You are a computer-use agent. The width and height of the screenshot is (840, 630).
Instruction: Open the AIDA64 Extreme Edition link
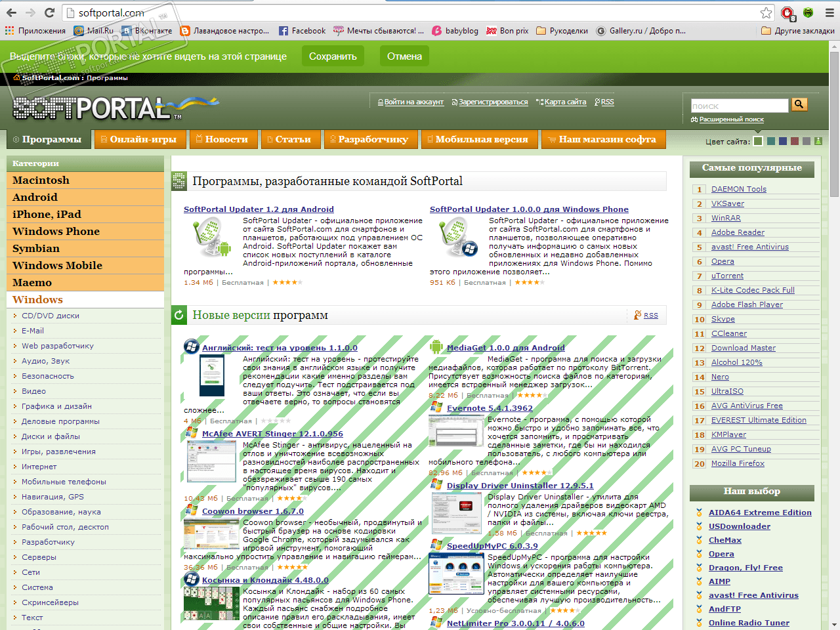[760, 513]
